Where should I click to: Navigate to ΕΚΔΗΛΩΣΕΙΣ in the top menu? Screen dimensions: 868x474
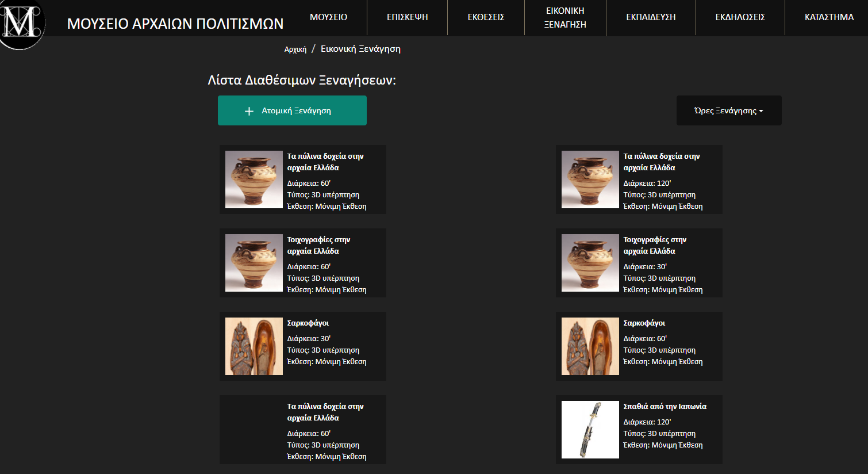coord(740,17)
